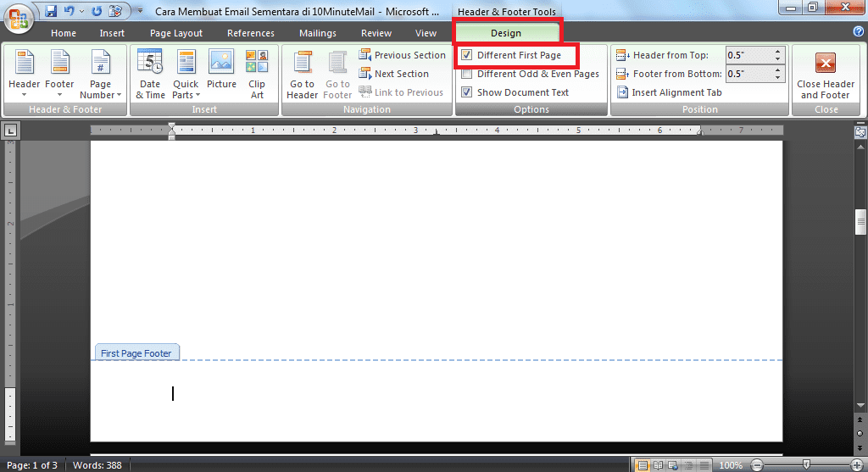Click inside the First Page Footer area

coord(437,401)
